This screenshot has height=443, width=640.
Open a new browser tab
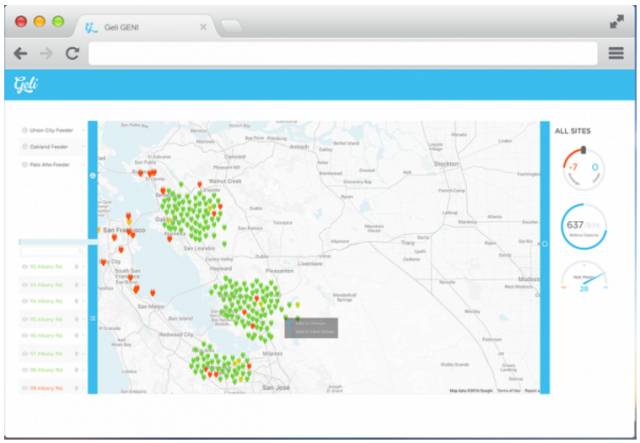click(232, 27)
